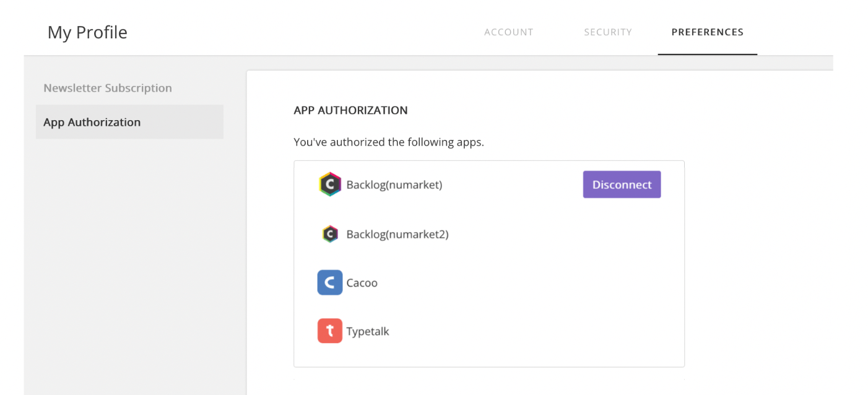Viewport: 868px width, 395px height.
Task: Click the blue Cacoo app icon
Action: coord(330,282)
